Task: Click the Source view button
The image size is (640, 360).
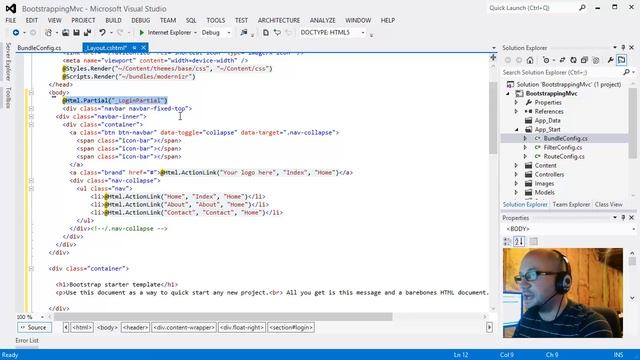Action: point(34,327)
